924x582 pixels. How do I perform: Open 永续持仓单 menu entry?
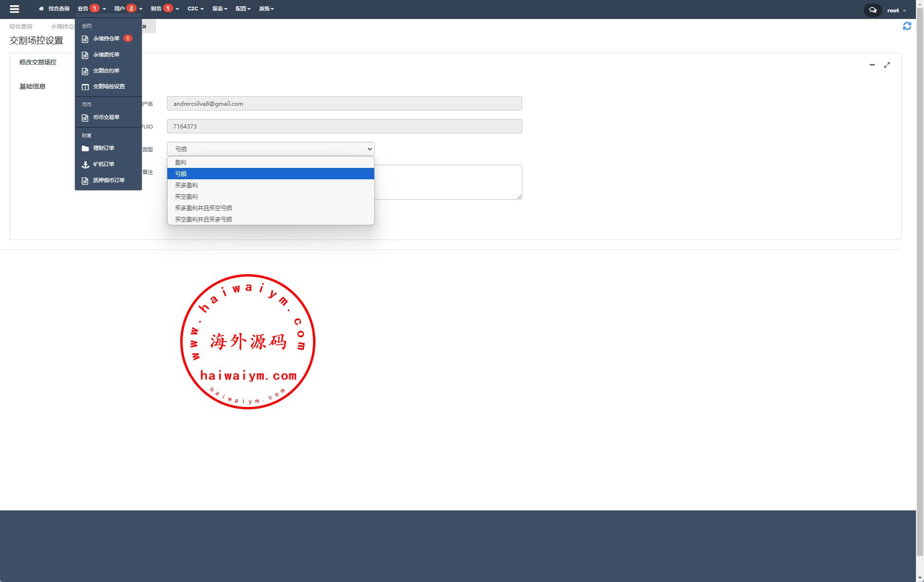pos(106,38)
